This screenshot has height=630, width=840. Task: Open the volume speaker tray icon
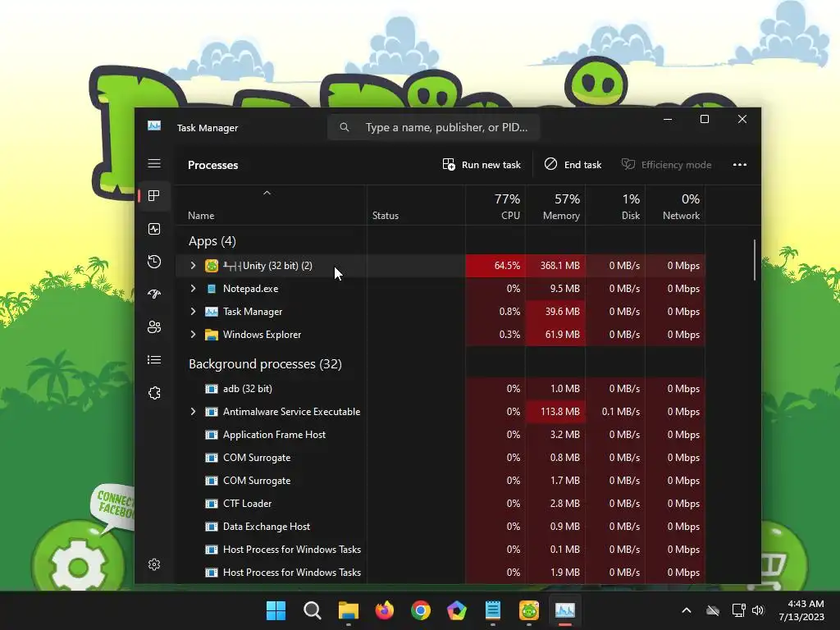[758, 610]
